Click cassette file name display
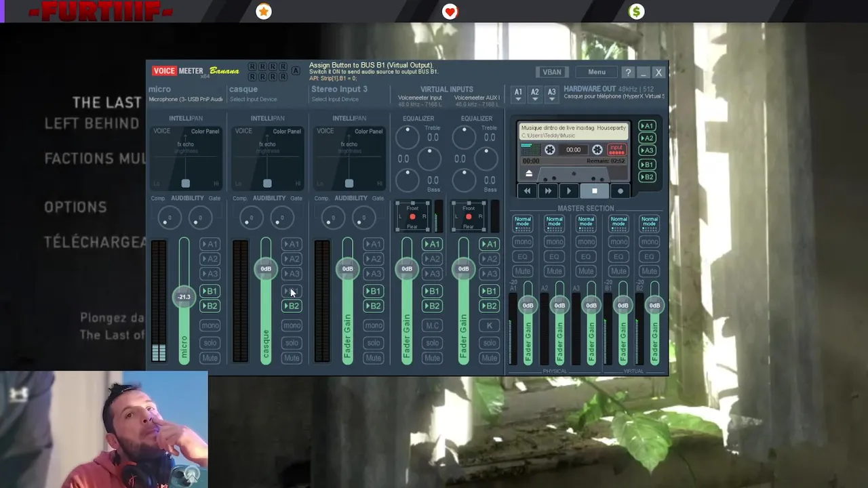868x488 pixels. 574,131
